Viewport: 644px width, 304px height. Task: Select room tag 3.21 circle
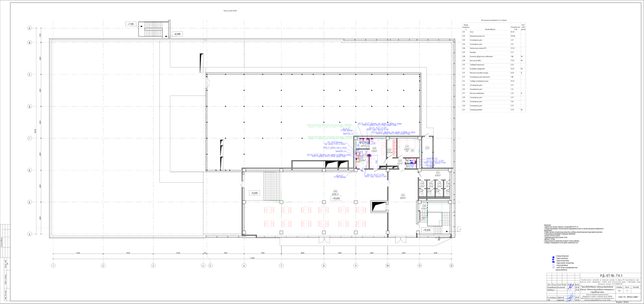pos(427,148)
